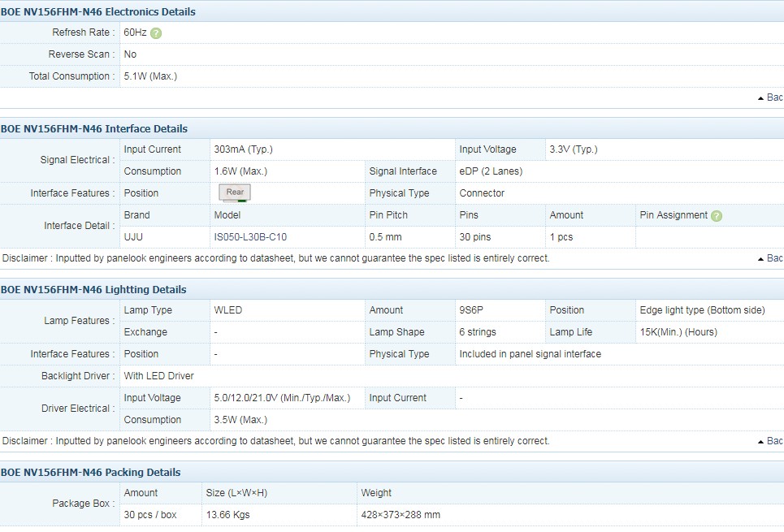Click the help icon beside 60Hz
Image resolution: width=784 pixels, height=532 pixels.
156,33
